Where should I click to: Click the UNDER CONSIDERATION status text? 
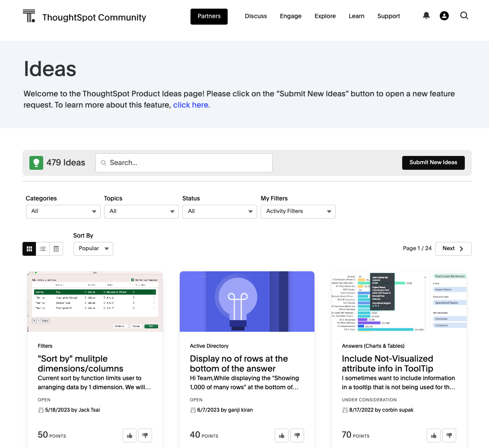tap(369, 400)
